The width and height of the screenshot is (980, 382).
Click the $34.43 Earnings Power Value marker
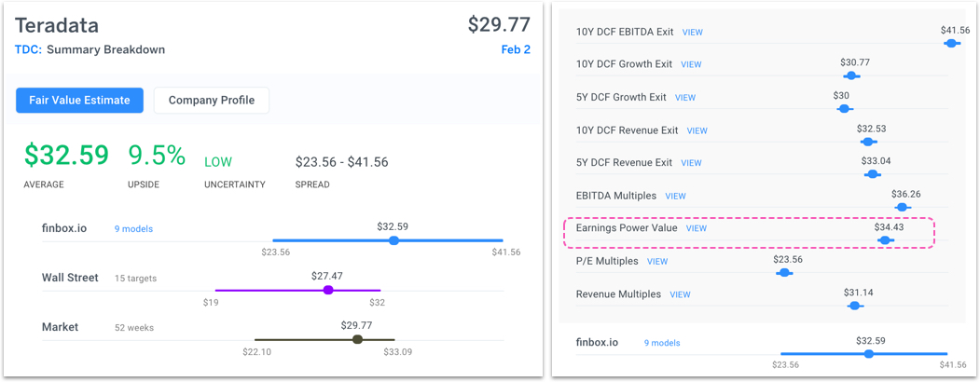(x=886, y=239)
